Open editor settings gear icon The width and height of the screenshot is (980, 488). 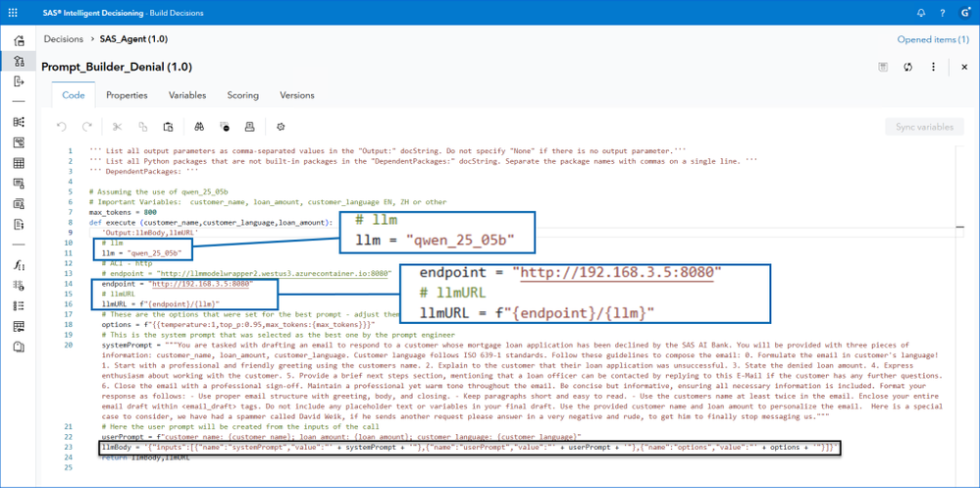point(281,127)
